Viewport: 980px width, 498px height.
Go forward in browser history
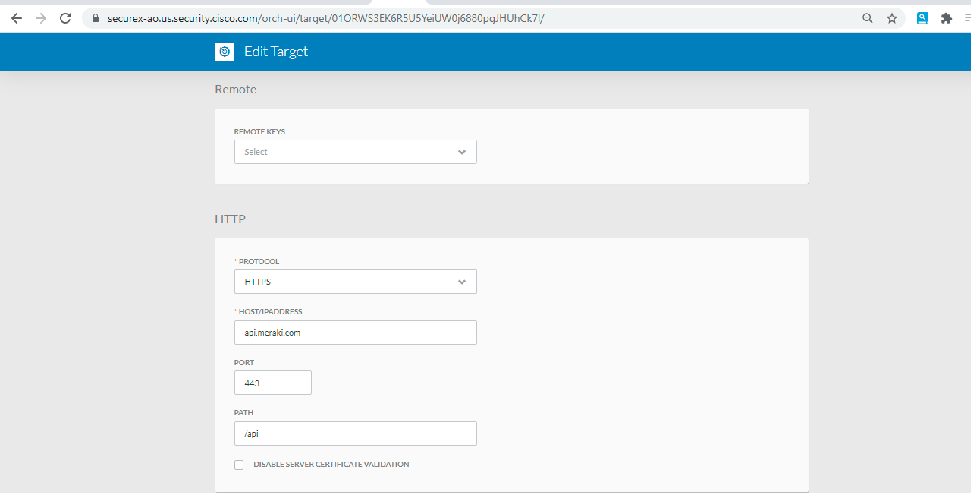[41, 18]
